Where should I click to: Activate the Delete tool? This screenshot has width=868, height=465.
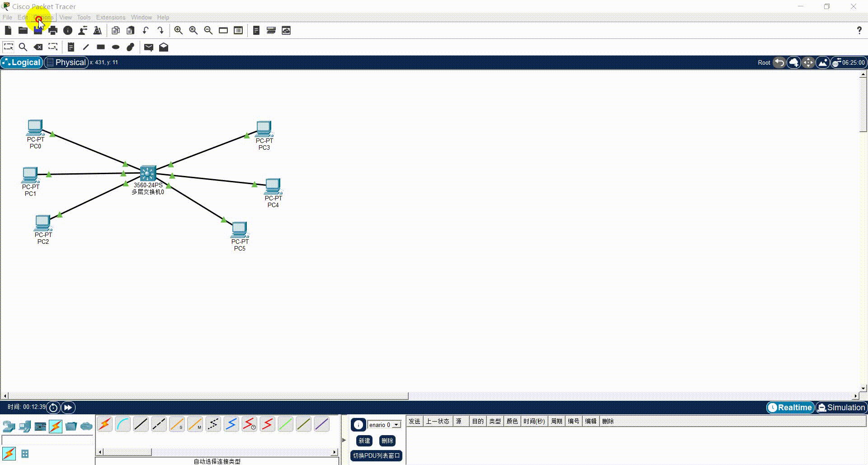pyautogui.click(x=38, y=47)
